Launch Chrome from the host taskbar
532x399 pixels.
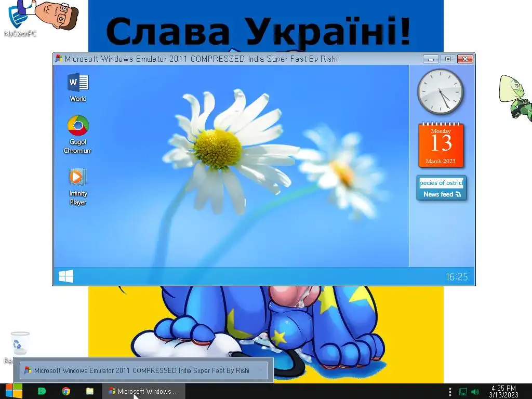[66, 391]
